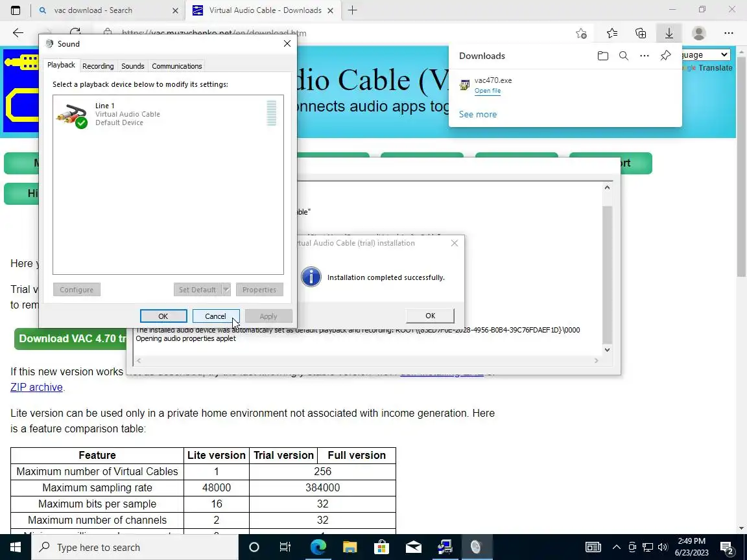
Task: Open the page language dropdown
Action: tap(705, 54)
